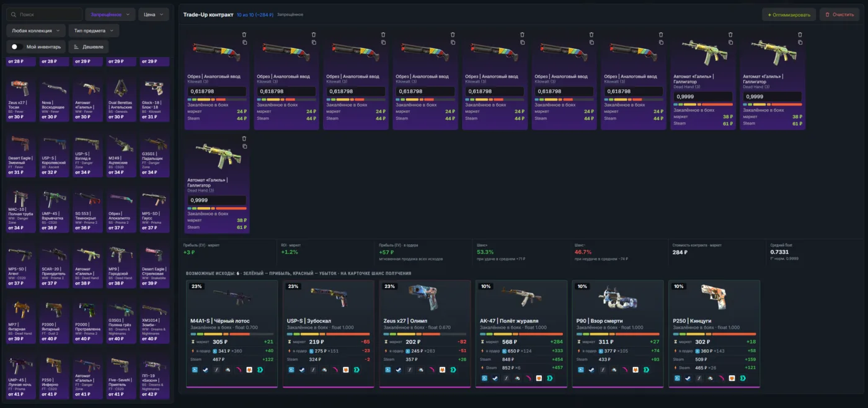
Task: Edit the 0,618798 float on the first Обрез card
Action: pos(217,91)
